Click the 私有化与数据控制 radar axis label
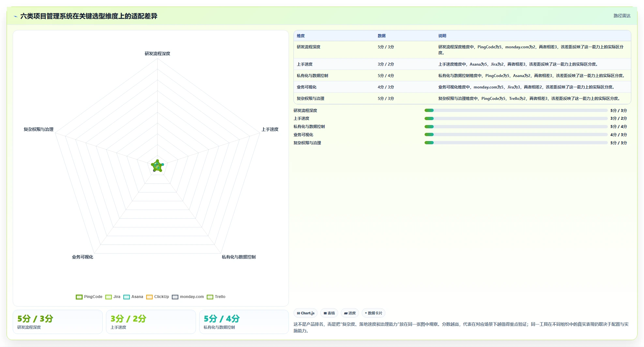 point(239,257)
